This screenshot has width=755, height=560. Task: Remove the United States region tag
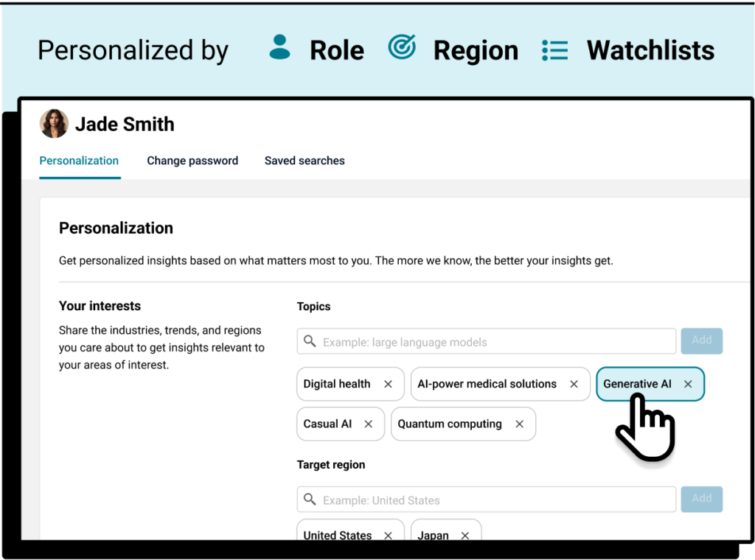click(x=388, y=536)
